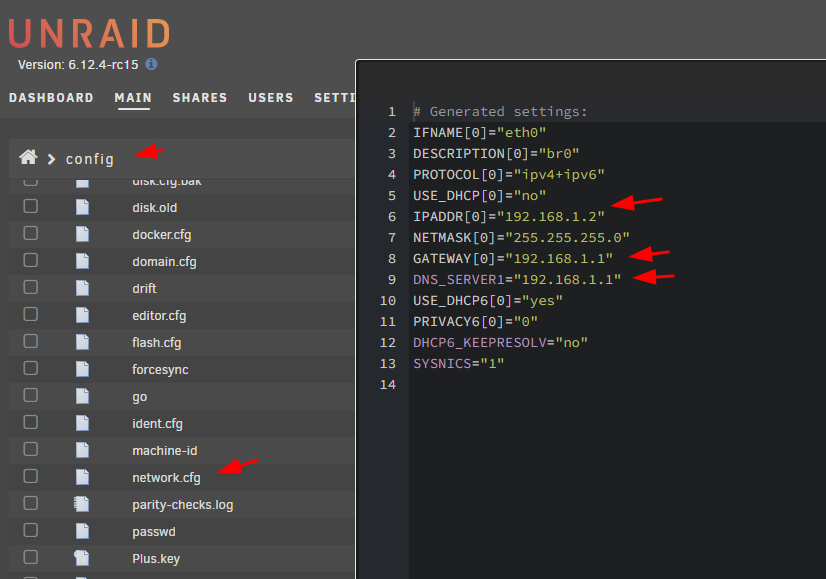
Task: Click file icon beside domain.cfg
Action: pos(82,261)
